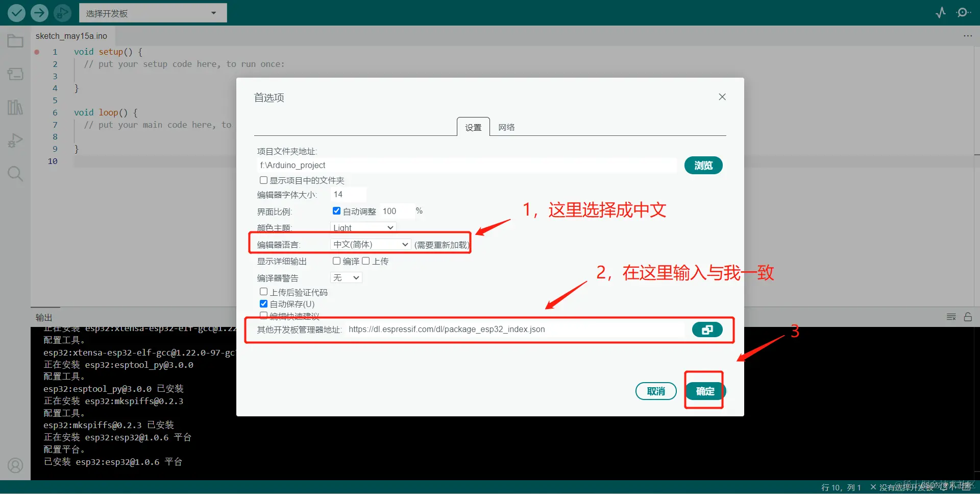This screenshot has height=494, width=980.
Task: Open the 颜色主题 Light dropdown
Action: [x=363, y=227]
